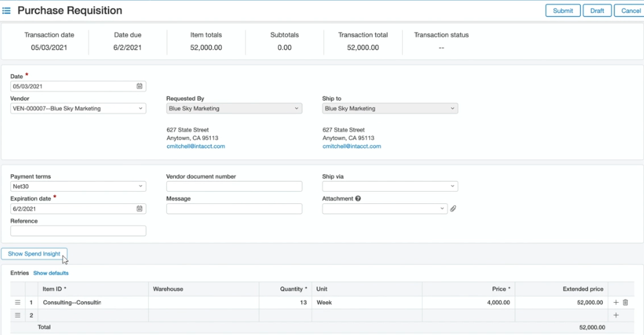Expand the Vendor dropdown
This screenshot has height=335, width=644.
pyautogui.click(x=140, y=108)
